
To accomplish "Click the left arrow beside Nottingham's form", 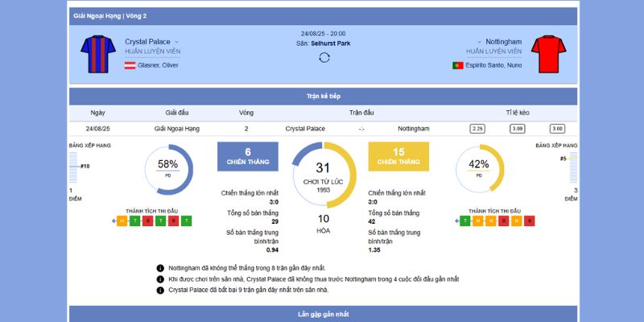I will pyautogui.click(x=456, y=220).
